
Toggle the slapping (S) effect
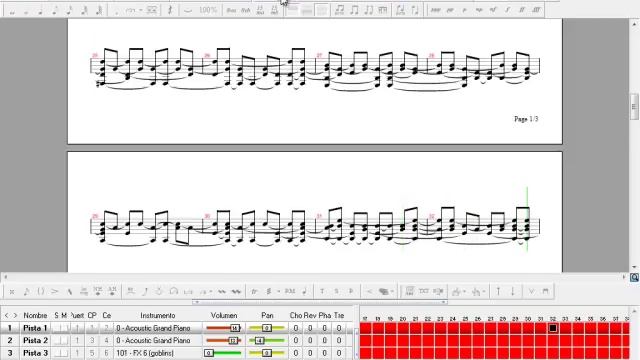336,291
